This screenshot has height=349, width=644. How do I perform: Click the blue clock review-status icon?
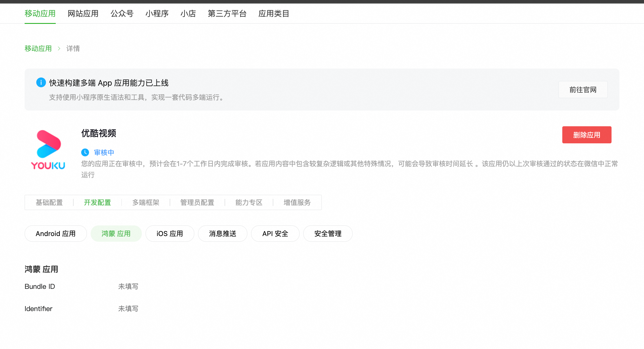85,152
